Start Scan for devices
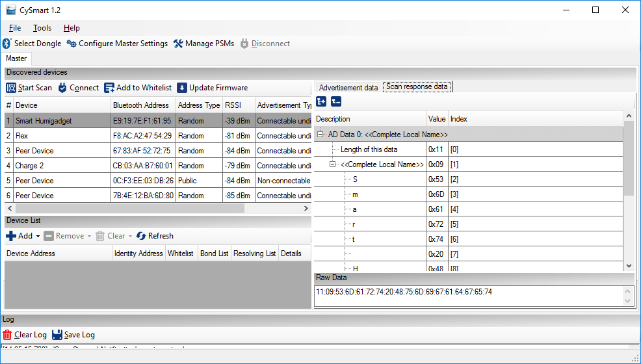This screenshot has height=364, width=641. pyautogui.click(x=29, y=88)
